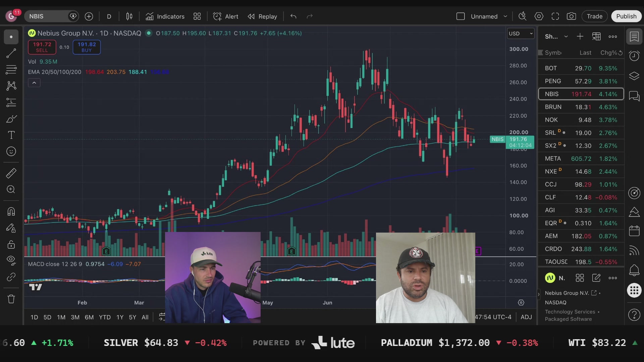Toggle the watchlist panel in sidebar
The image size is (644, 362).
coord(634,37)
